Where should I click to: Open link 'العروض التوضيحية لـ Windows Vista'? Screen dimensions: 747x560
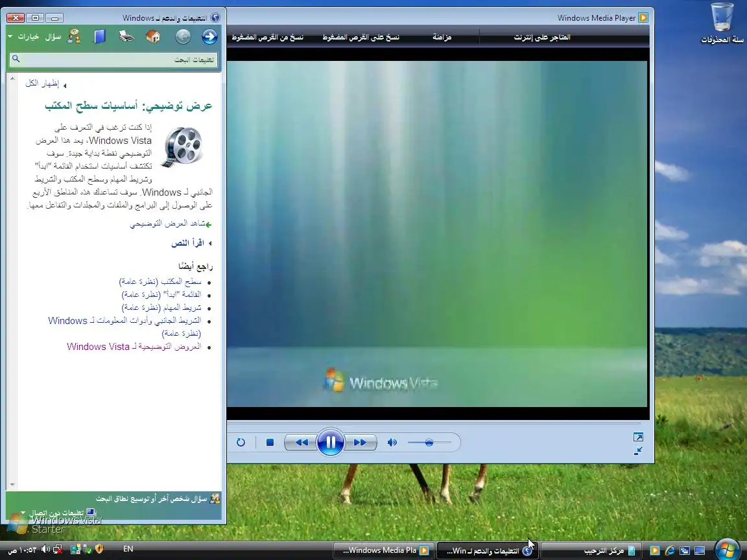pyautogui.click(x=134, y=347)
